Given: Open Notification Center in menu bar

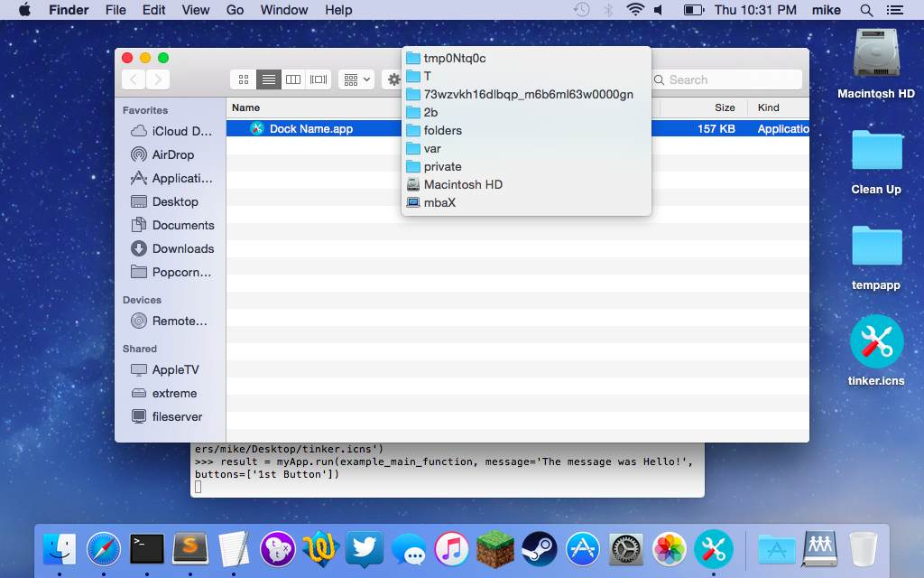Looking at the screenshot, I should click(x=895, y=10).
